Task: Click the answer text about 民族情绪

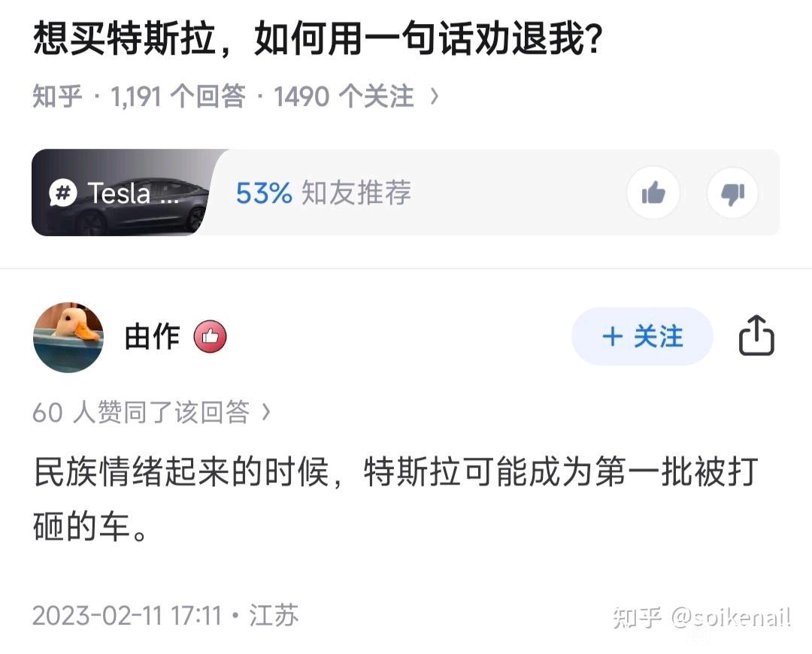Action: (x=395, y=498)
